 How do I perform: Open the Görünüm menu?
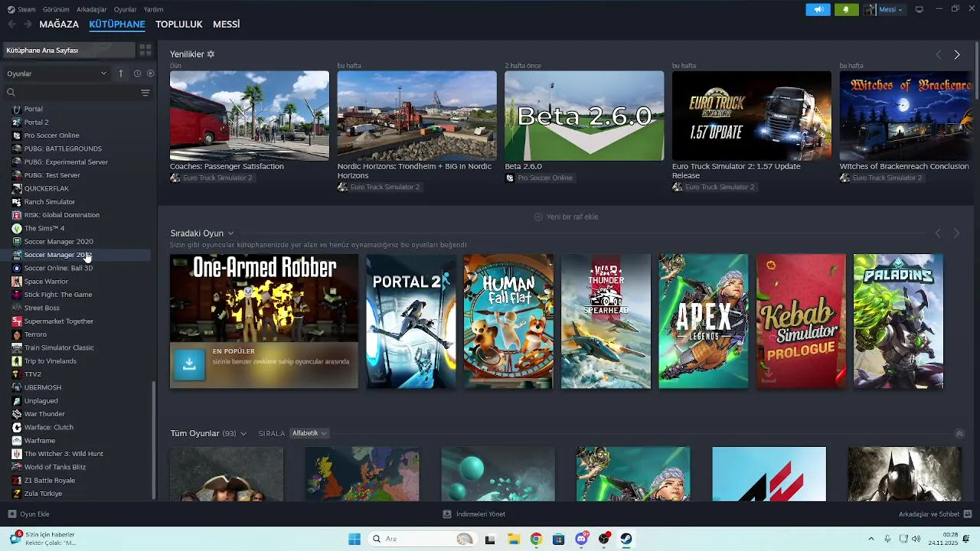(56, 9)
